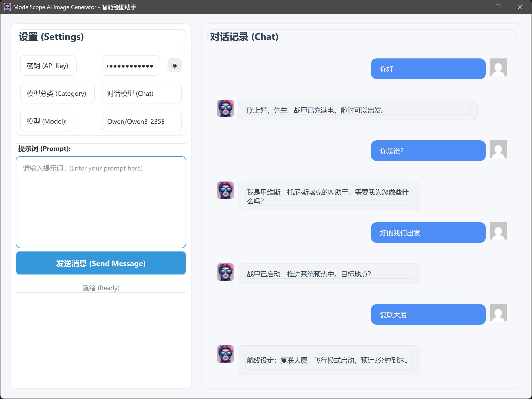Click user avatar next to 好的我们出发 bubble
532x399 pixels.
pyautogui.click(x=498, y=231)
